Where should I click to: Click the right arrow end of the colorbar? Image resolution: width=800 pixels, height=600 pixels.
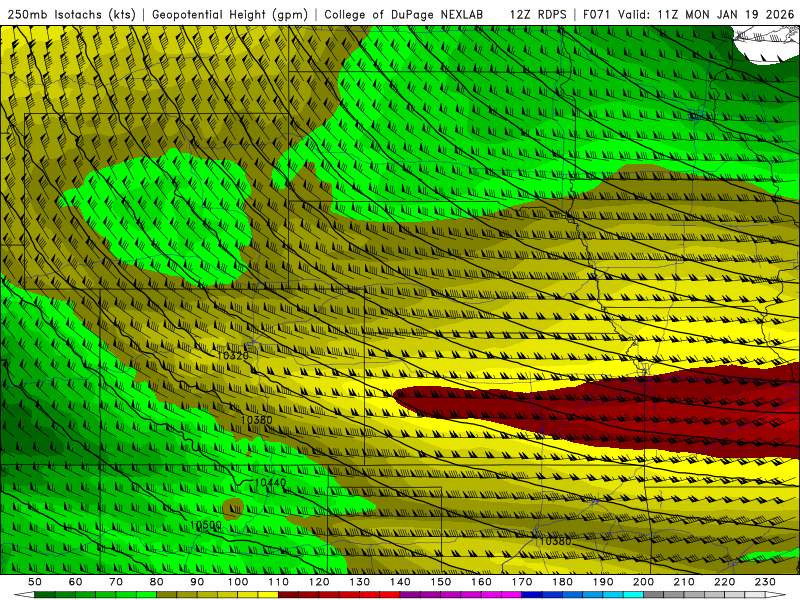776,595
